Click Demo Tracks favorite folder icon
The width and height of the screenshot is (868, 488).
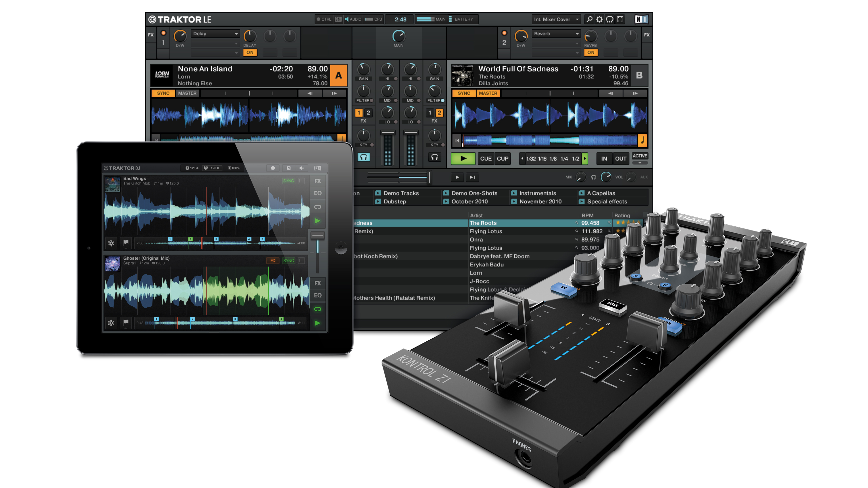tap(378, 193)
